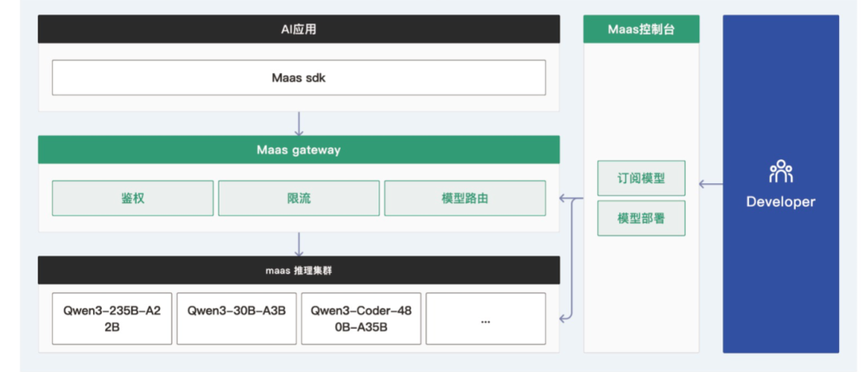Choose the Qwen3-235B-A22B model box
This screenshot has height=372, width=868.
(x=112, y=319)
